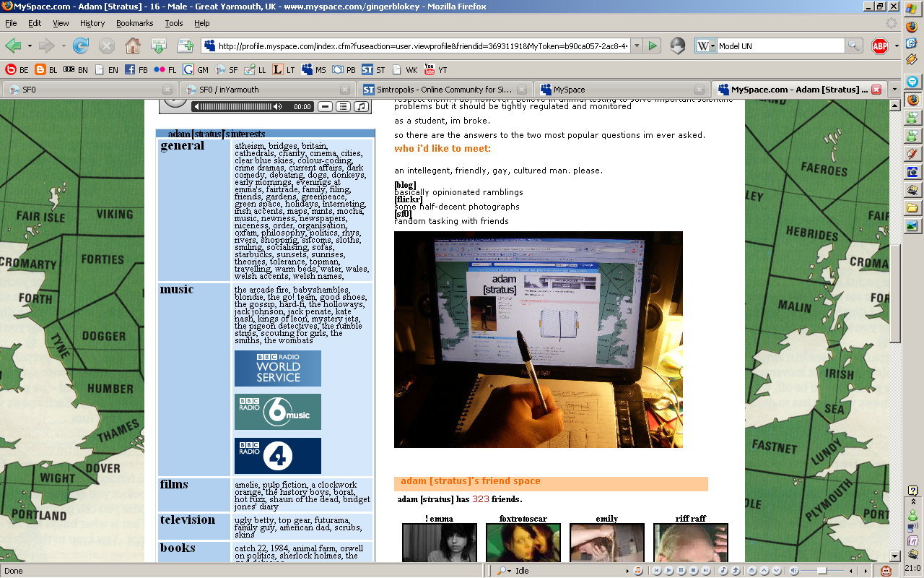Screen dimensions: 924x578
Task: Open the BBC BN bookmark
Action: pos(76,69)
